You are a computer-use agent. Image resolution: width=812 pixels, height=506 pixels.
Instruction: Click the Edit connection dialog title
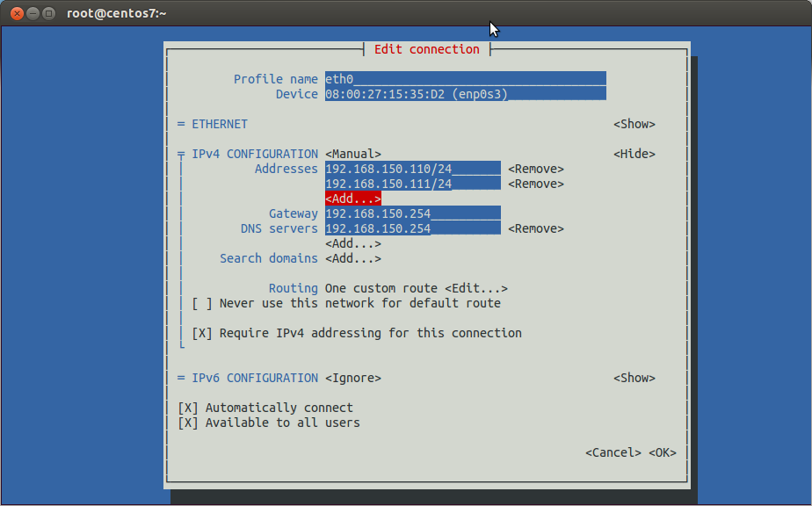[427, 49]
